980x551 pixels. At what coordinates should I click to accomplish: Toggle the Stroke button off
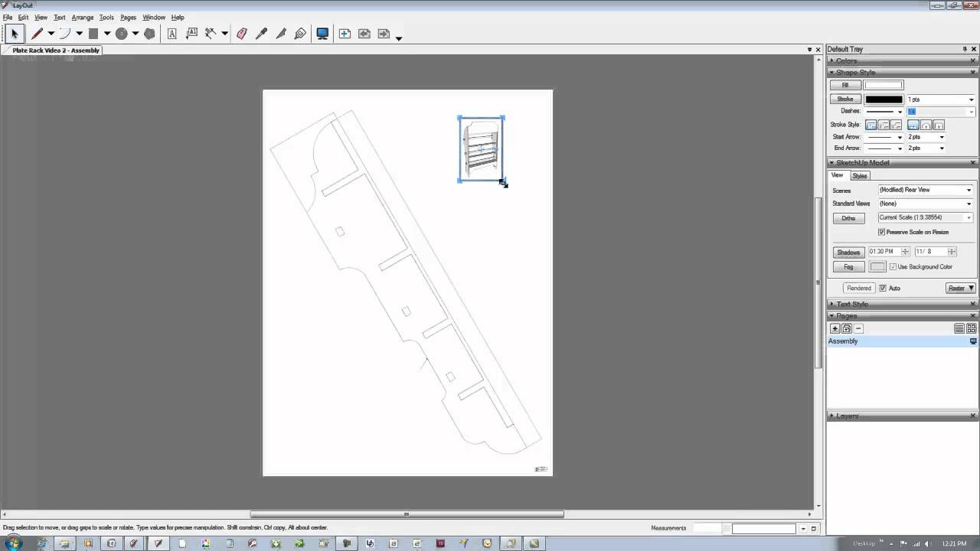pyautogui.click(x=845, y=99)
